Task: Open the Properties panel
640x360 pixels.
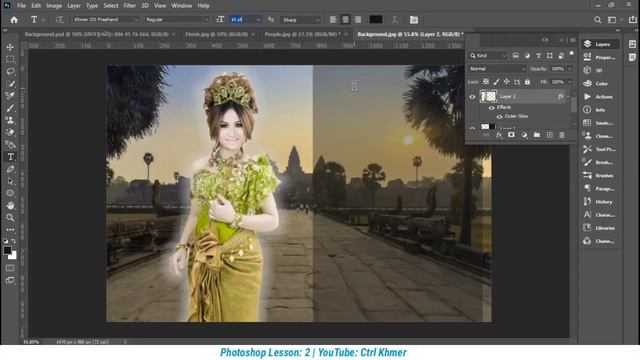Action: click(600, 58)
